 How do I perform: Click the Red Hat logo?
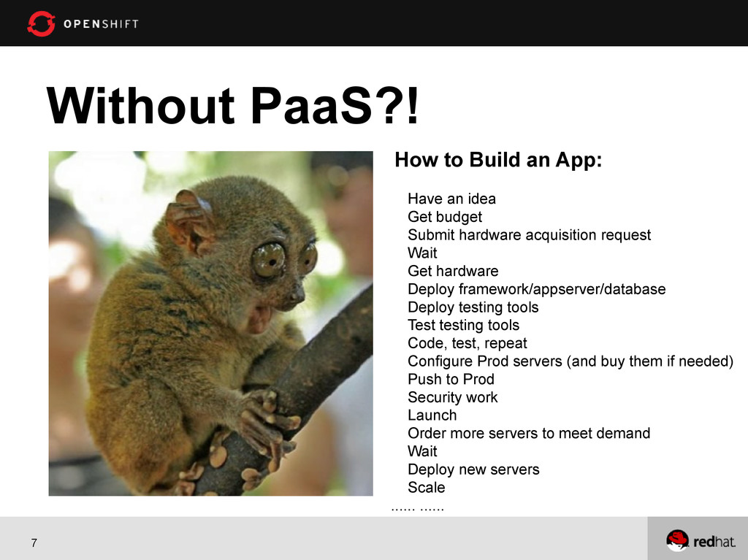(x=701, y=540)
